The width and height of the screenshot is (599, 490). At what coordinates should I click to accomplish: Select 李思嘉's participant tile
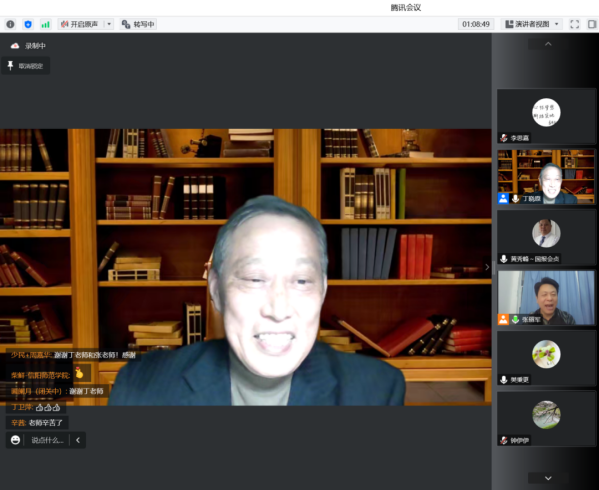click(546, 116)
